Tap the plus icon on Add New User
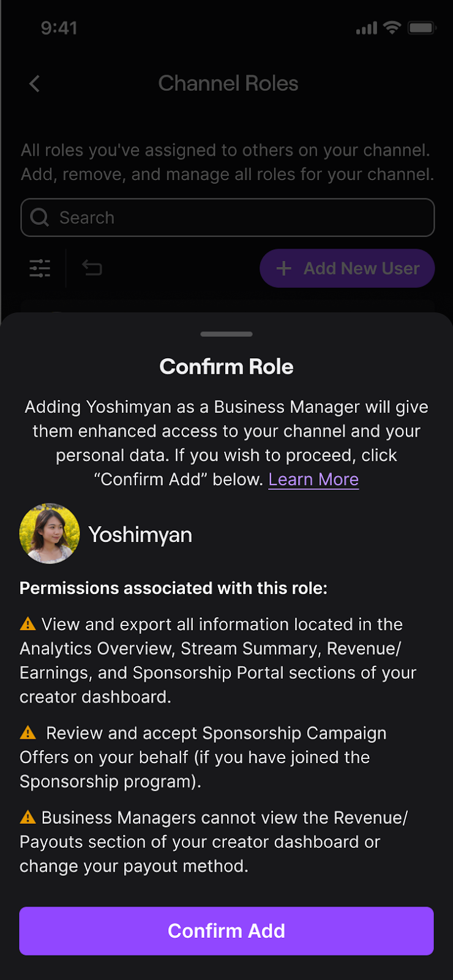The image size is (453, 980). click(x=283, y=268)
